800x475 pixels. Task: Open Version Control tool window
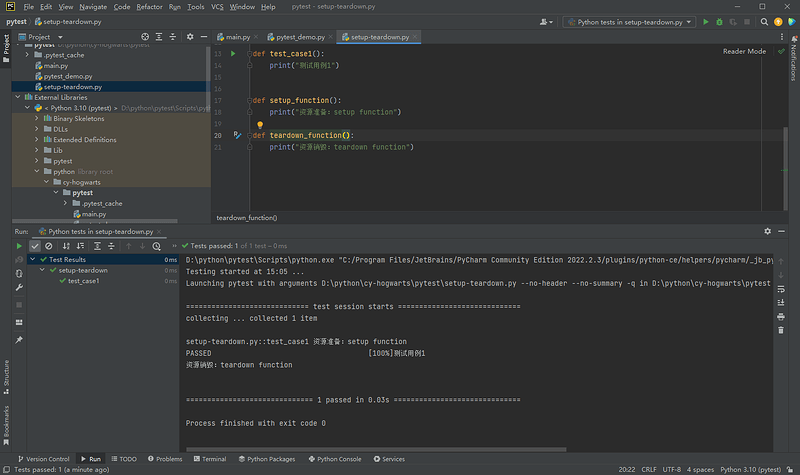point(43,459)
